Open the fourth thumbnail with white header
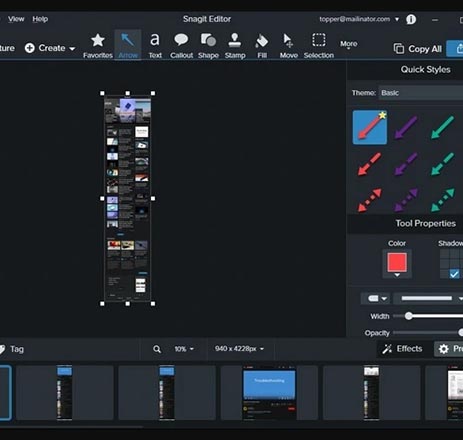 [371, 393]
